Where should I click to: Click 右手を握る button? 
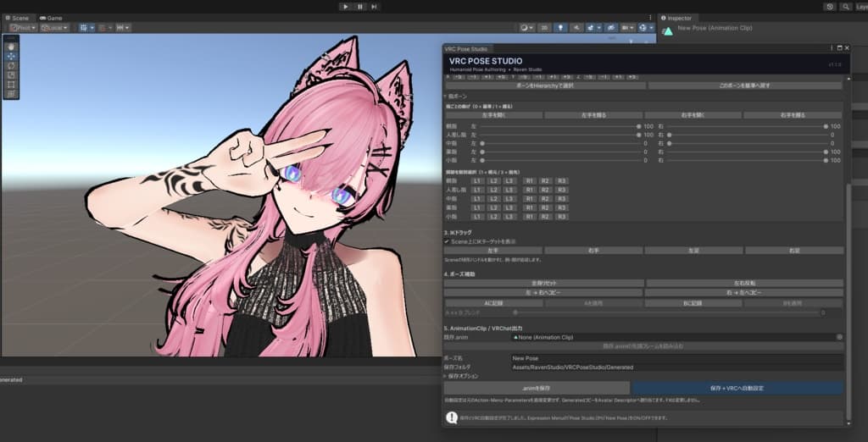click(793, 115)
